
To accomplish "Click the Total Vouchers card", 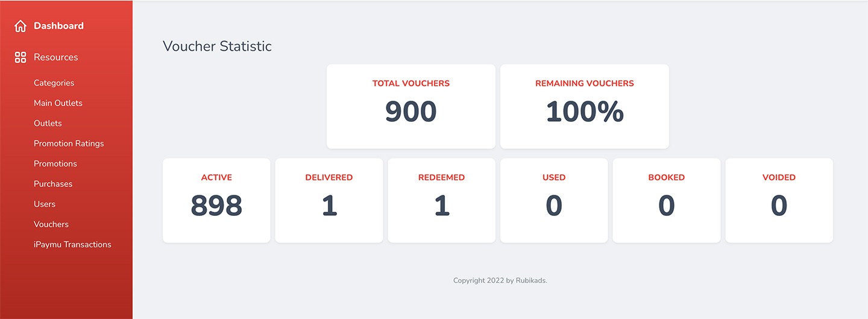I will 411,106.
